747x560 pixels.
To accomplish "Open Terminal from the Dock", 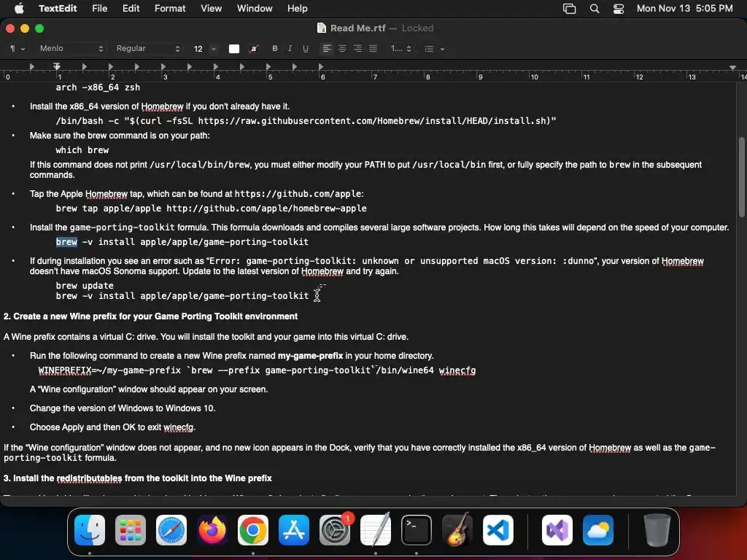I will tap(417, 530).
